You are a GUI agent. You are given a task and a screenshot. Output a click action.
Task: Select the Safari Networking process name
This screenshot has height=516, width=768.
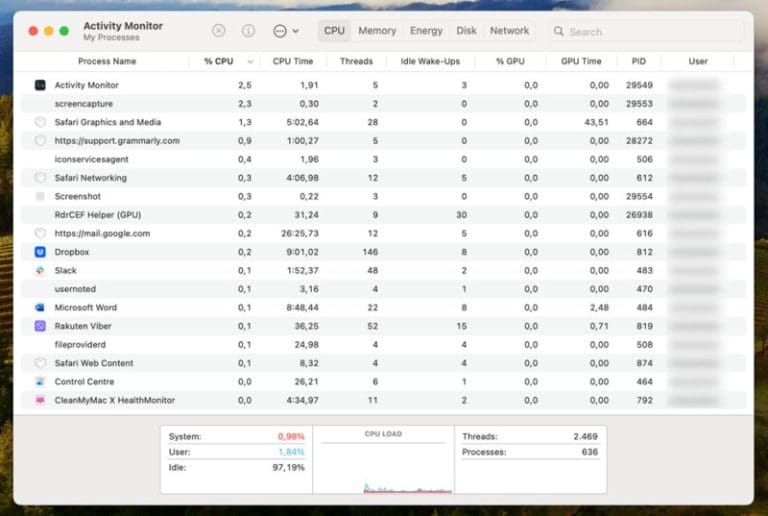[91, 178]
